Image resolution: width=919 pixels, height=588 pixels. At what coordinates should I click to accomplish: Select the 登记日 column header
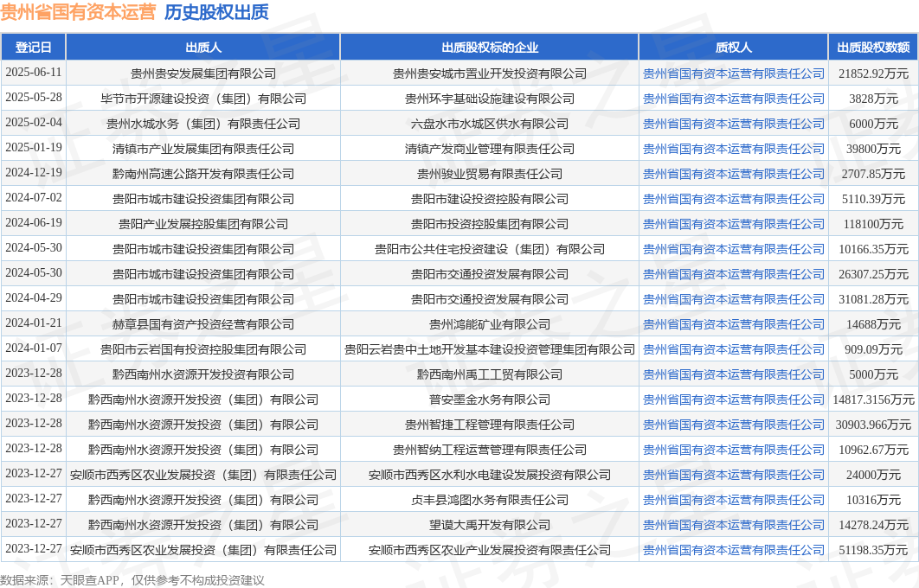point(34,47)
